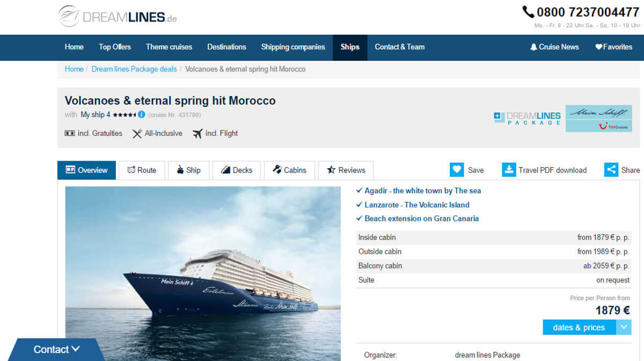
Task: Click the Share icon
Action: (611, 170)
